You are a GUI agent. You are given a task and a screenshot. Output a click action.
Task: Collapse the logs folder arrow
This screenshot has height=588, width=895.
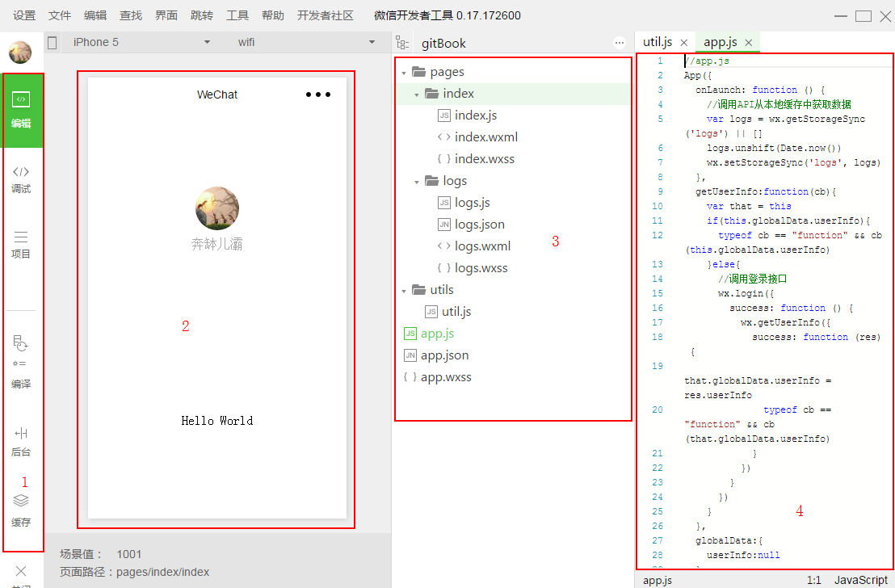tap(417, 182)
